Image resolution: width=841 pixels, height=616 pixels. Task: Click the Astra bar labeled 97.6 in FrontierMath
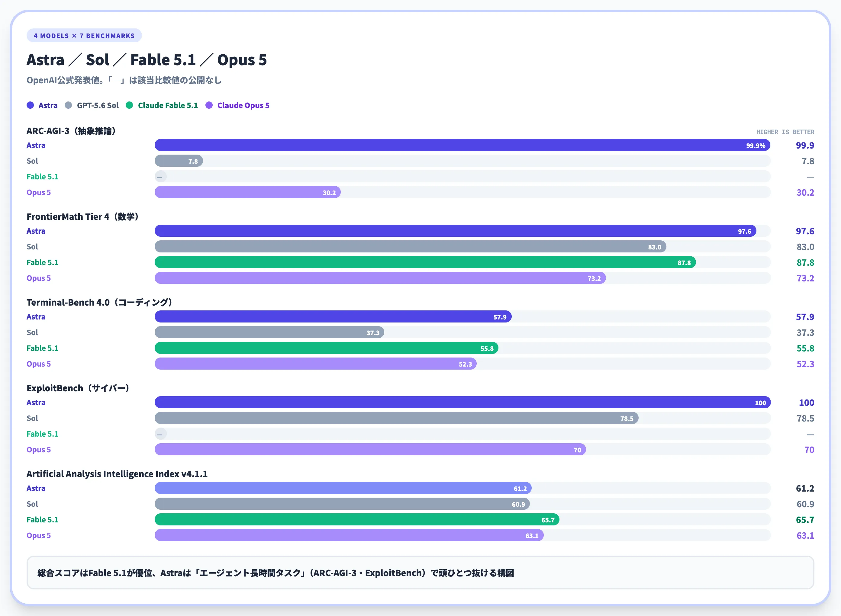455,231
